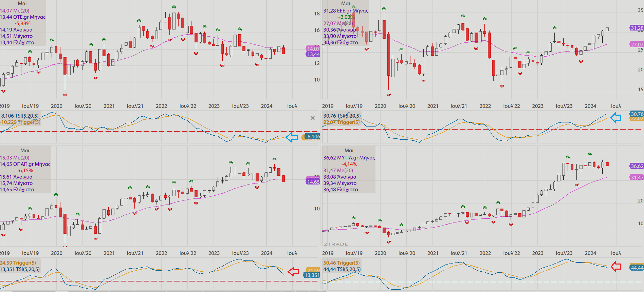The width and height of the screenshot is (644, 292).
Task: Select the '38,08 Άνοιγμα' open price text
Action: coord(340,177)
